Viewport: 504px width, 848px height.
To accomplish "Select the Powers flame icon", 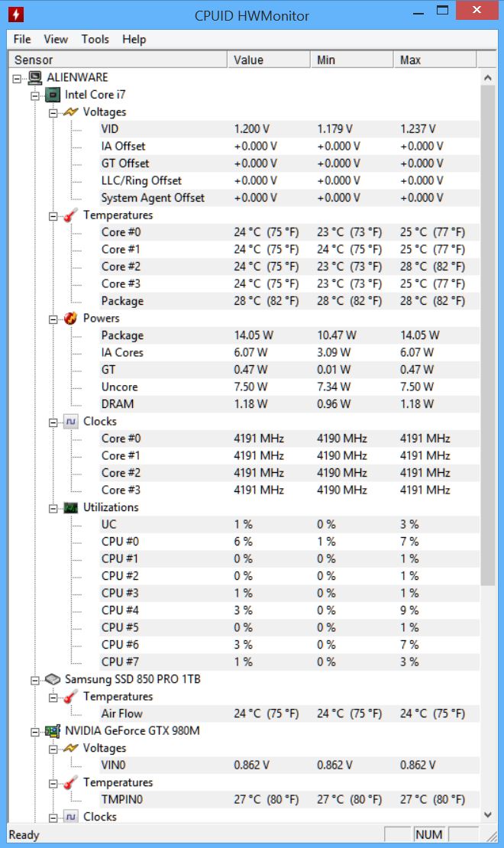I will [x=71, y=319].
